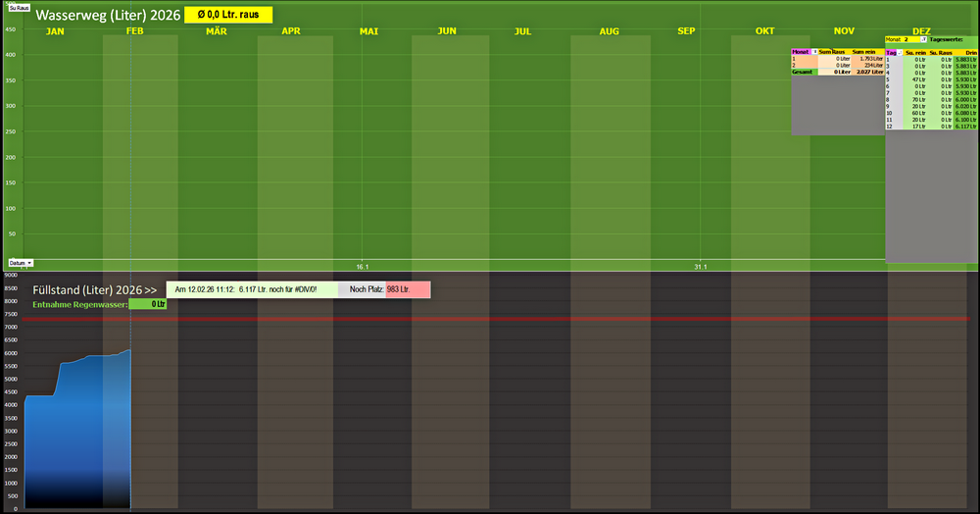980x514 pixels.
Task: Click the Su Raus field button
Action: [x=19, y=8]
